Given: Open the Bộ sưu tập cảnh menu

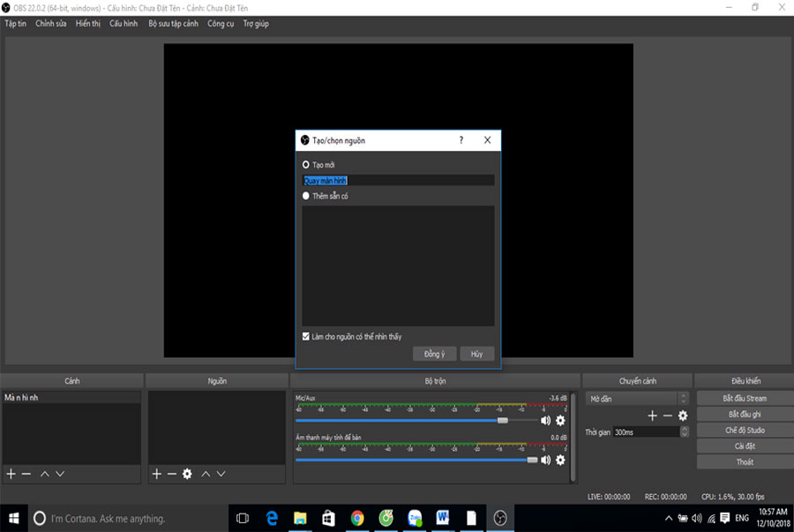Looking at the screenshot, I should pyautogui.click(x=173, y=24).
